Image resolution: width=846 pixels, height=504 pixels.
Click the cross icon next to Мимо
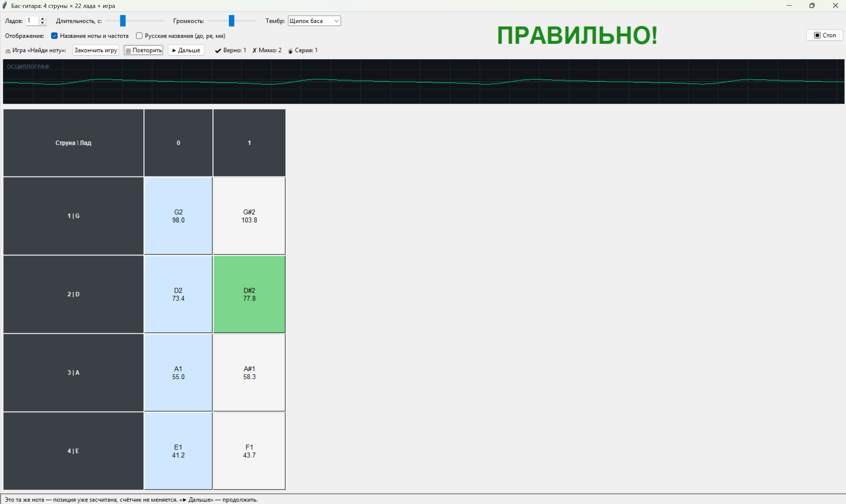pos(254,51)
